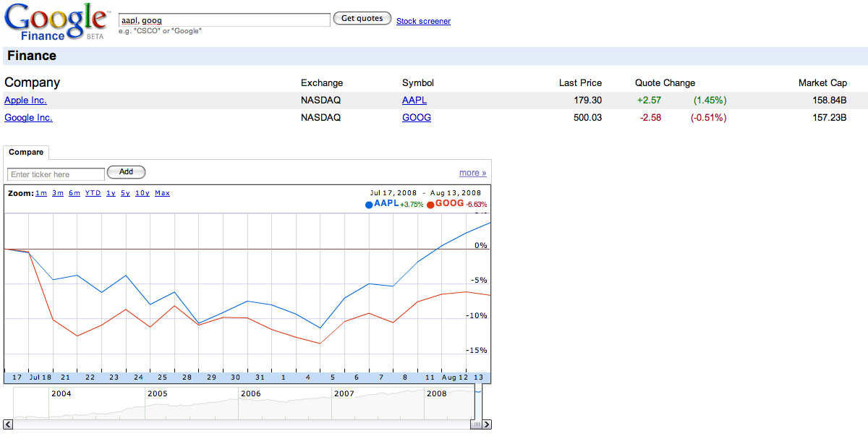Click the GOOG legend label in chart
Screen dimensions: 868x444
pyautogui.click(x=449, y=204)
